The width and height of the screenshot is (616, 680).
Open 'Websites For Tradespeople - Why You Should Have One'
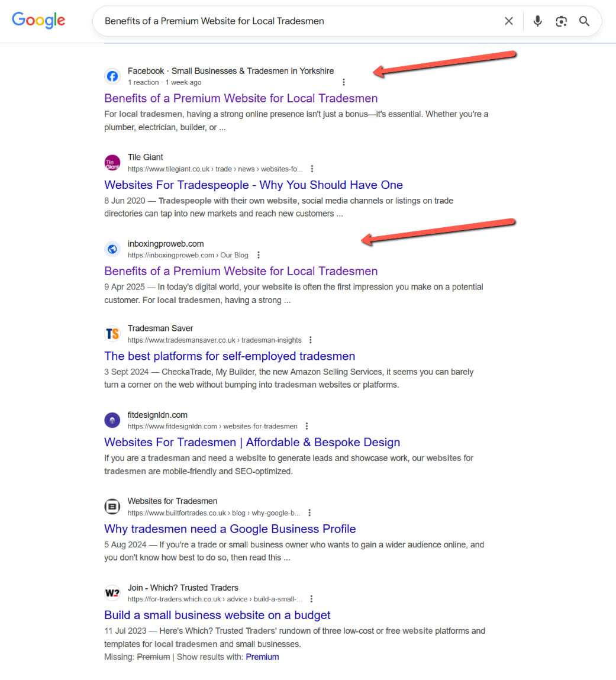(253, 185)
